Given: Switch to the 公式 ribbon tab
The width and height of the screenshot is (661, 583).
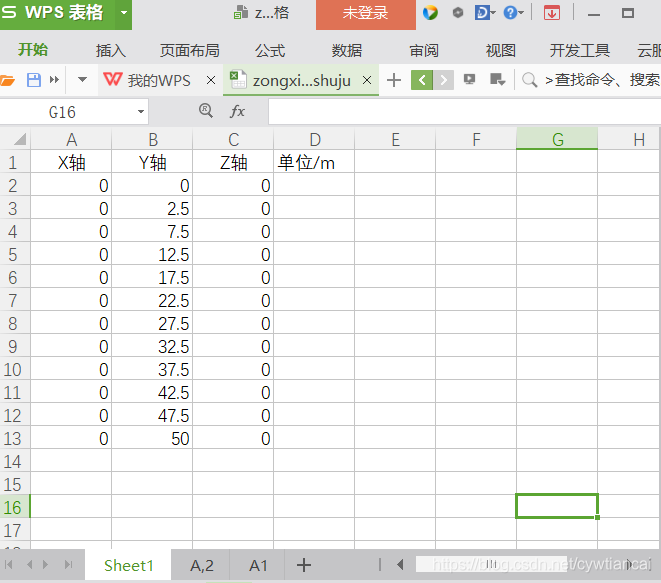Looking at the screenshot, I should [270, 50].
